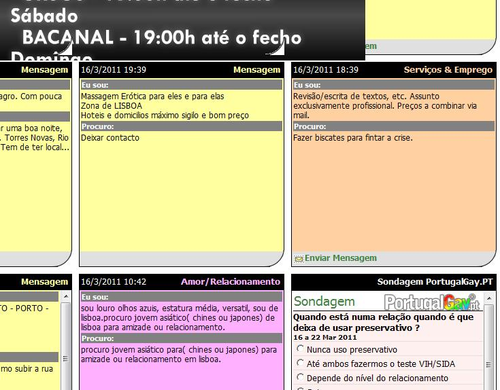Click the Sondagem PortugalGay.PT header
The image size is (500, 390).
[435, 282]
